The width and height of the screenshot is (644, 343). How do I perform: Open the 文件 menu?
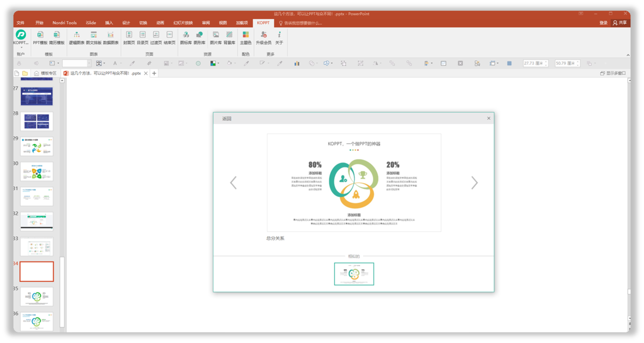pos(20,23)
